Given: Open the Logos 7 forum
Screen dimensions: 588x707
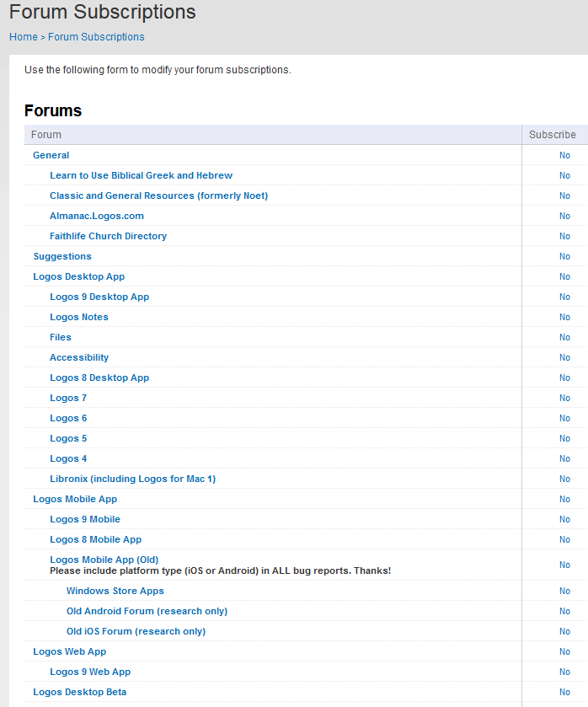Looking at the screenshot, I should pos(68,398).
